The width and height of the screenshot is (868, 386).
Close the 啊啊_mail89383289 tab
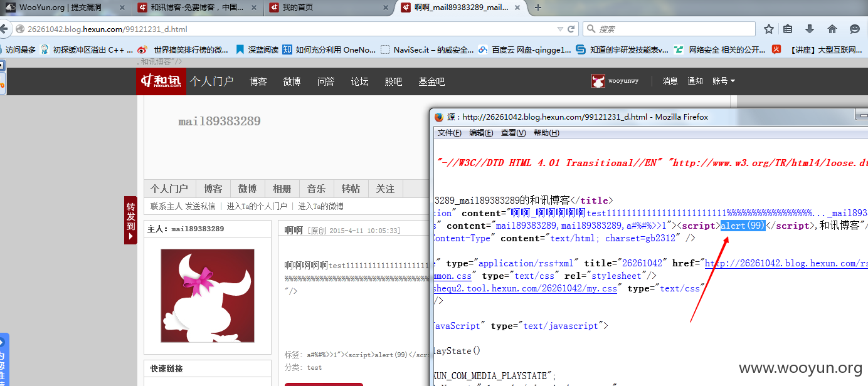click(x=518, y=8)
